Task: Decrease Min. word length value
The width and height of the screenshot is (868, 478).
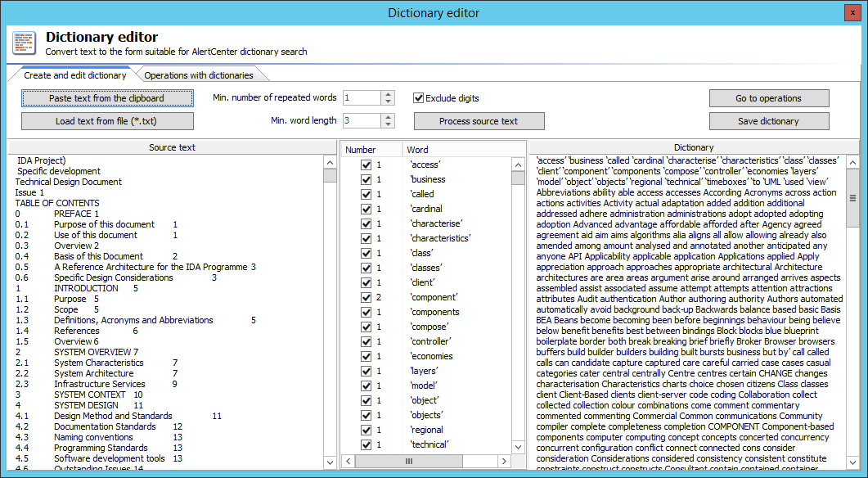Action: tap(389, 124)
